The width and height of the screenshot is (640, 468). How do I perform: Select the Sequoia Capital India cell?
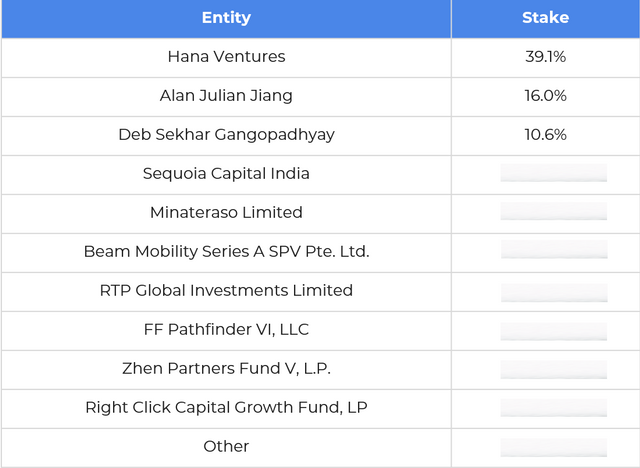pos(226,174)
